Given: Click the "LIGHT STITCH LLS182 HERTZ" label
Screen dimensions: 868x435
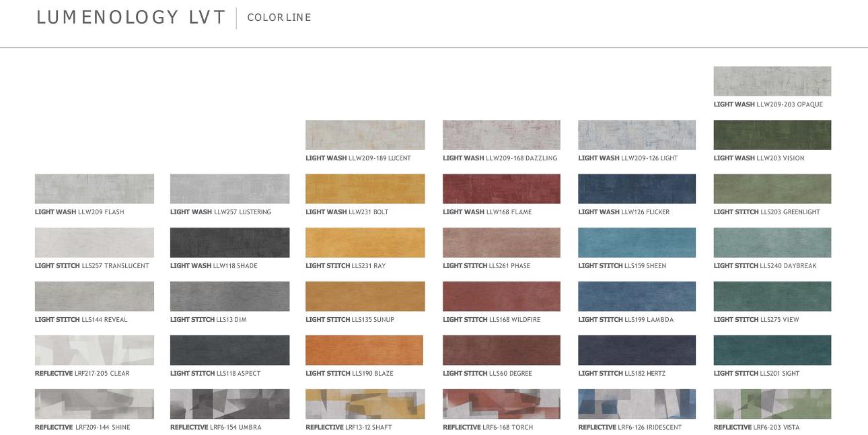Looking at the screenshot, I should tap(622, 374).
